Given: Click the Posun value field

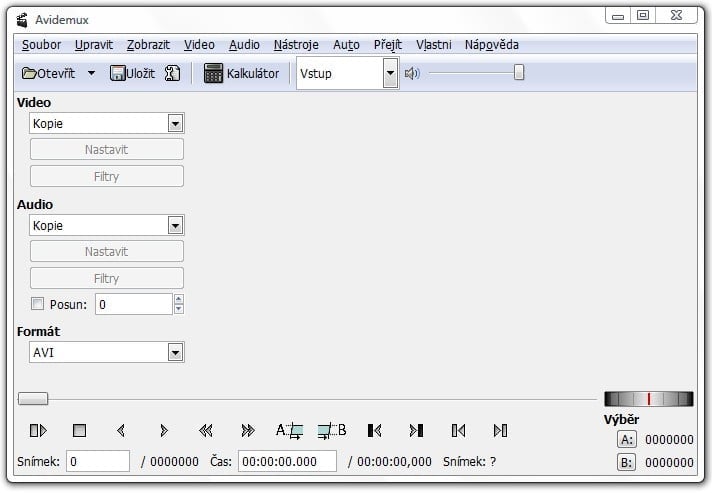Looking at the screenshot, I should [x=134, y=304].
